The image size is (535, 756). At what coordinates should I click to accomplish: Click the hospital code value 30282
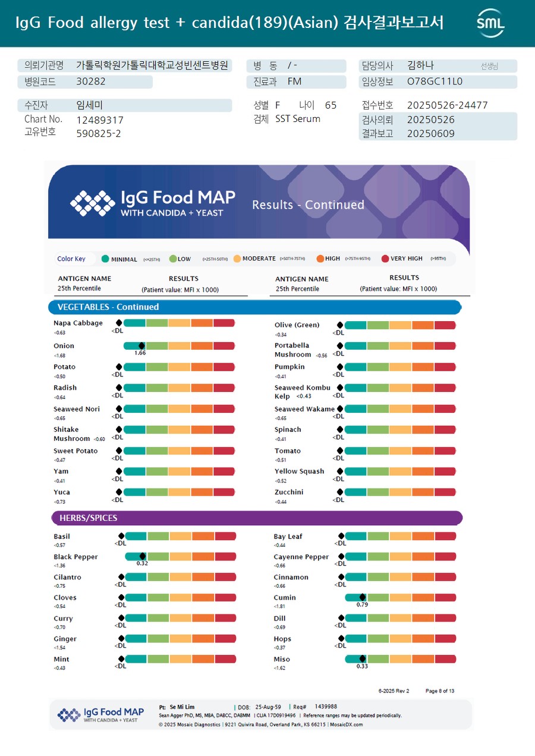pos(91,81)
